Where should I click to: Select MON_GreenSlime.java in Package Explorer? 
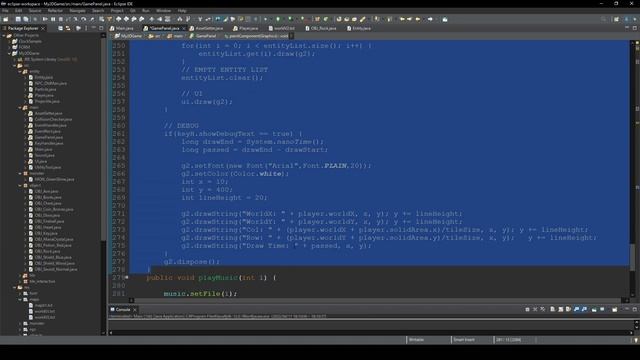tap(51, 179)
